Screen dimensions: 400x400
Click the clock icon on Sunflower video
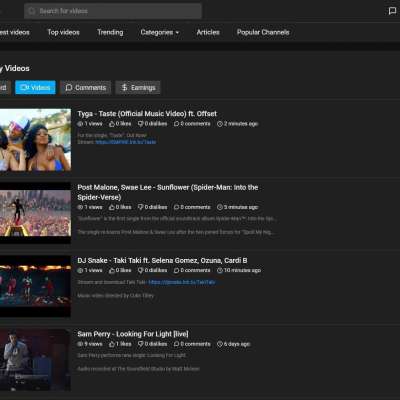coord(220,207)
